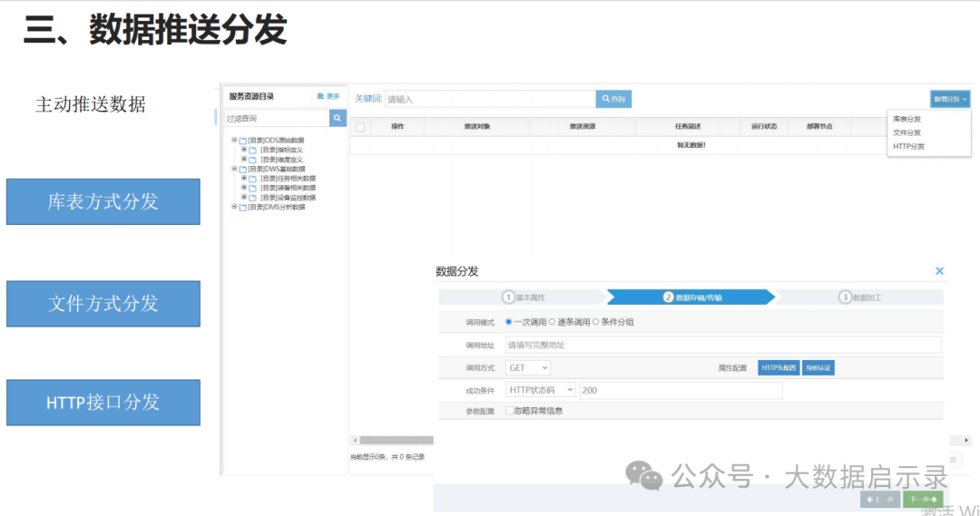Screen dimensions: 980x516
Task: Click folder icon of [目录]DWS基础数据
Action: pos(242,170)
